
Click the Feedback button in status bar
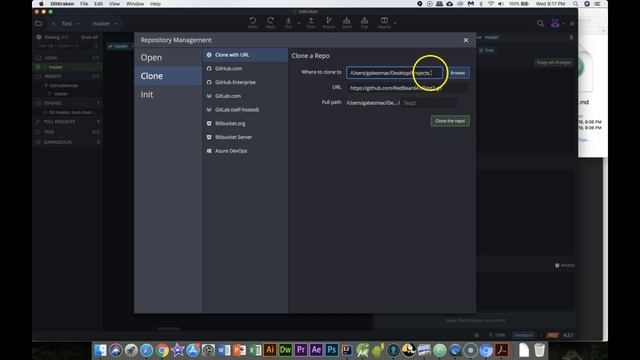pos(524,335)
